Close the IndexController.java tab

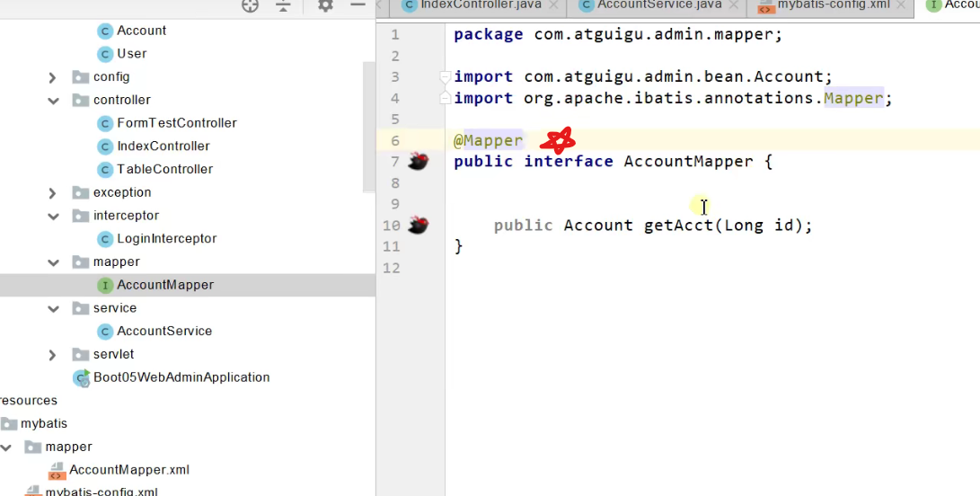(x=553, y=5)
